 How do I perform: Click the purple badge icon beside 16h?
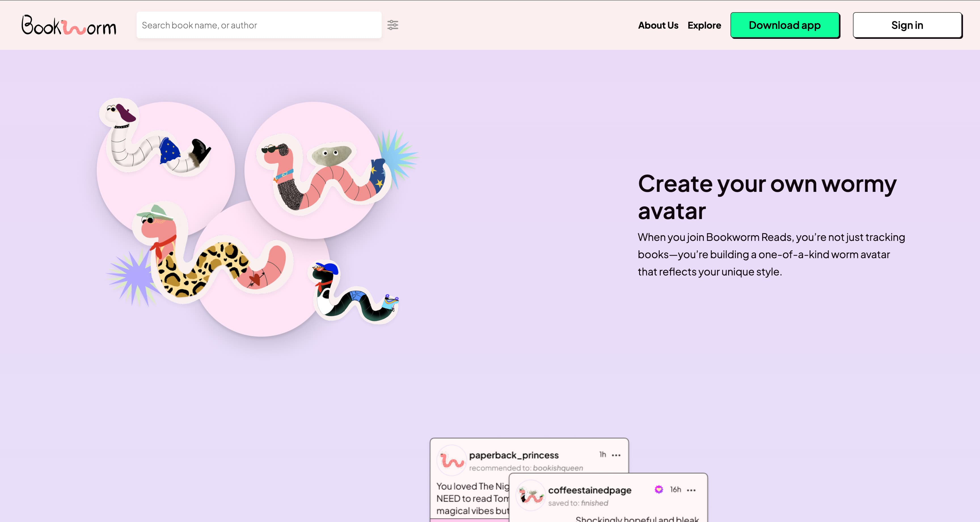pos(659,489)
